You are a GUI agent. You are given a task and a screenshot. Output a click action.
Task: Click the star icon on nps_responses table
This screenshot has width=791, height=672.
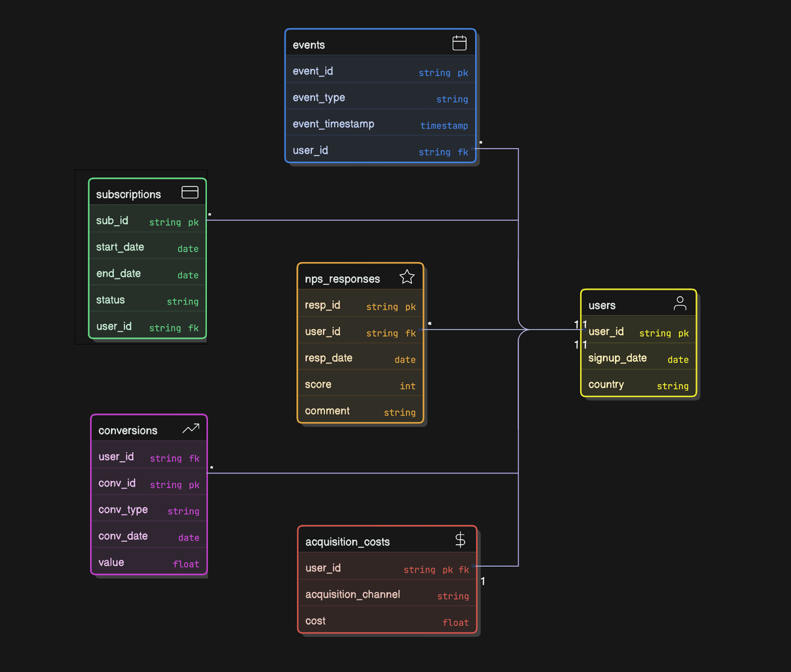coord(407,277)
